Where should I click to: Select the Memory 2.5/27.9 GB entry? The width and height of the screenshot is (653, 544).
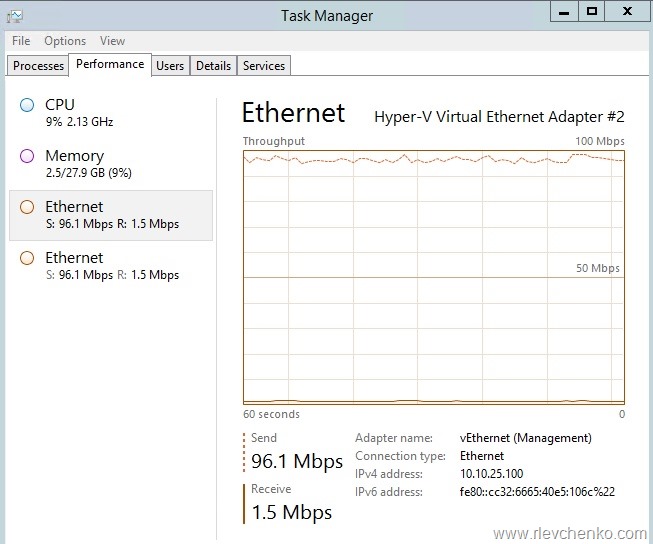[x=110, y=164]
